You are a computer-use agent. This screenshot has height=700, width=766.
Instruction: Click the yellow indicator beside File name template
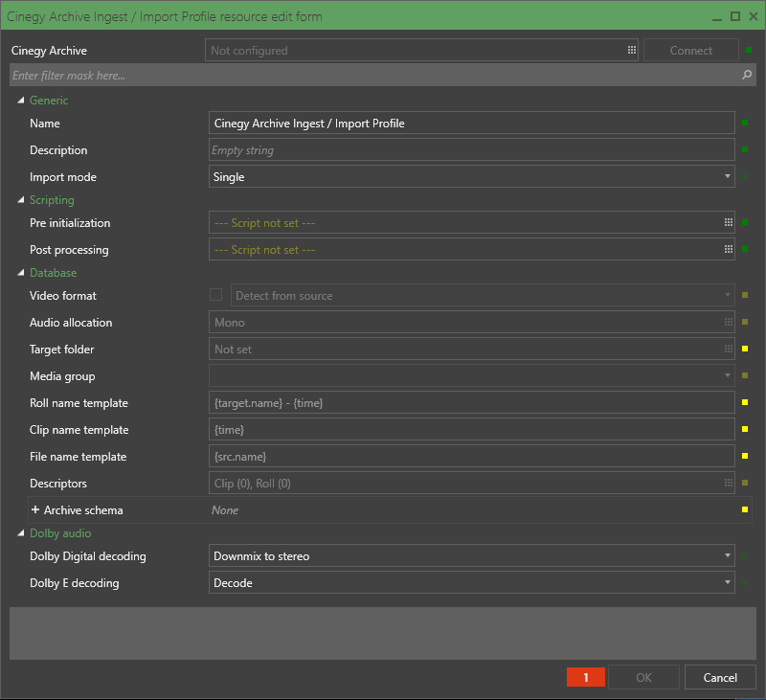pos(745,456)
